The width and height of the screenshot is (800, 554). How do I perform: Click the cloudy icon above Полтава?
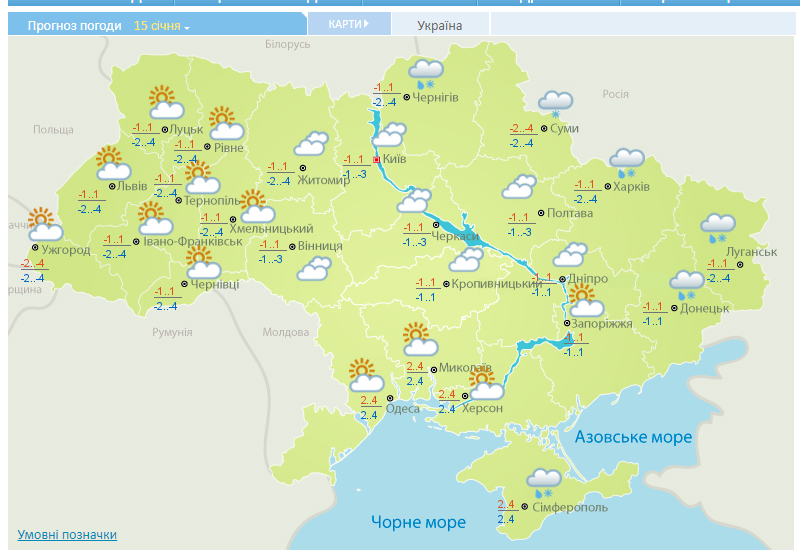click(519, 186)
